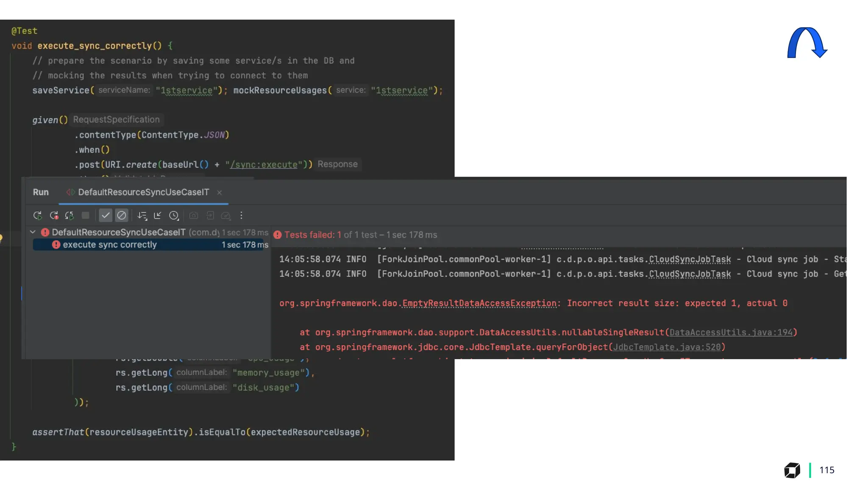Open test history clock dropdown
The height and width of the screenshot is (488, 868).
click(x=174, y=216)
